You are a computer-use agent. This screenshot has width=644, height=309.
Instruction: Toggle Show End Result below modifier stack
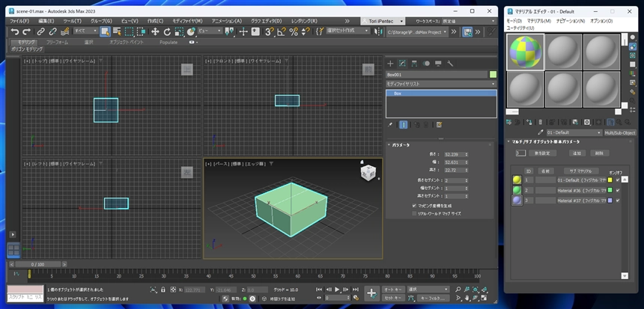pyautogui.click(x=404, y=125)
